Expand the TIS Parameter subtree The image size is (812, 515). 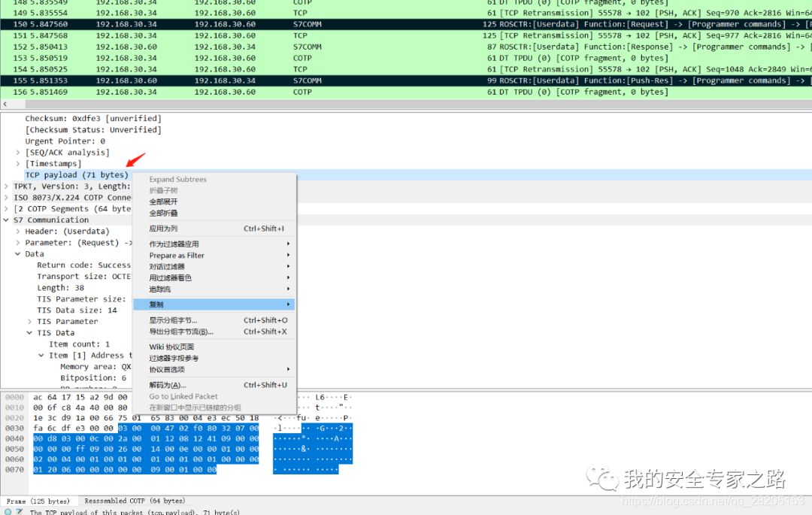[x=30, y=322]
